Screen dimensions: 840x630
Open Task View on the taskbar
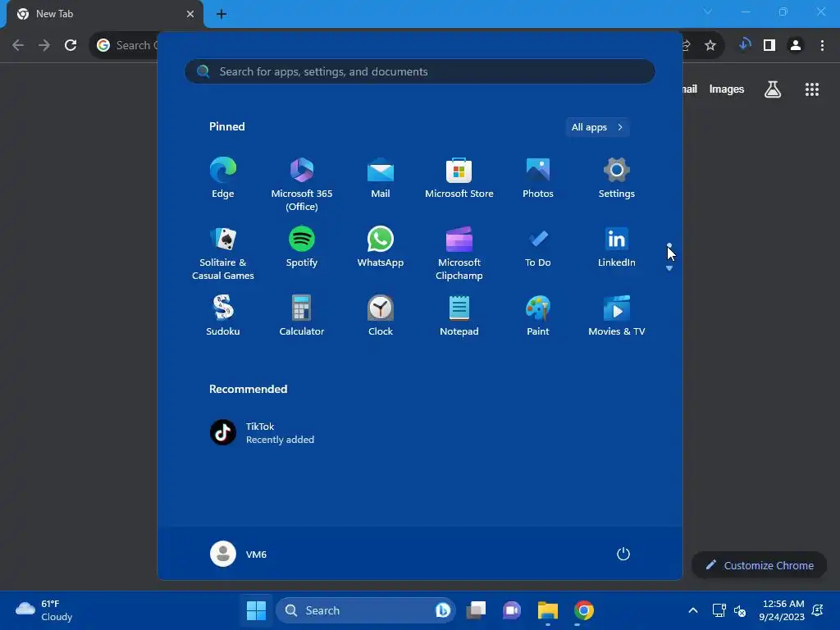476,610
